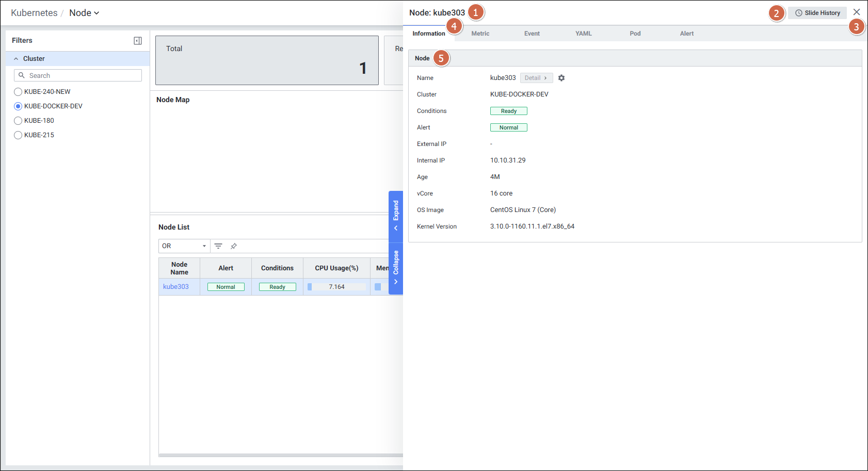Collapse the Filters panel icon
Screen dimensions: 868x471
(138, 41)
